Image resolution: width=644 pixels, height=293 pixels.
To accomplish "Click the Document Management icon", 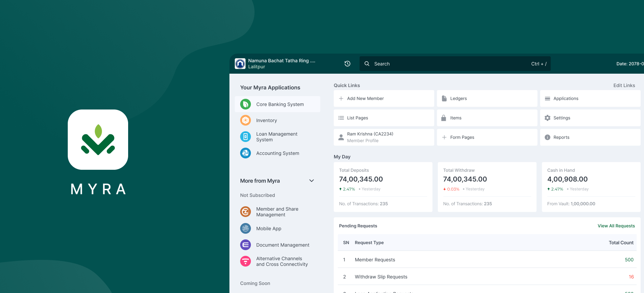I will coord(246,245).
